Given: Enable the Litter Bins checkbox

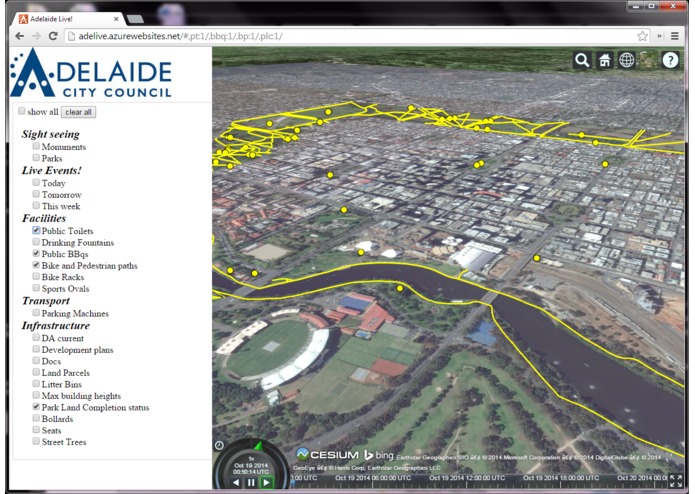Looking at the screenshot, I should coord(36,383).
